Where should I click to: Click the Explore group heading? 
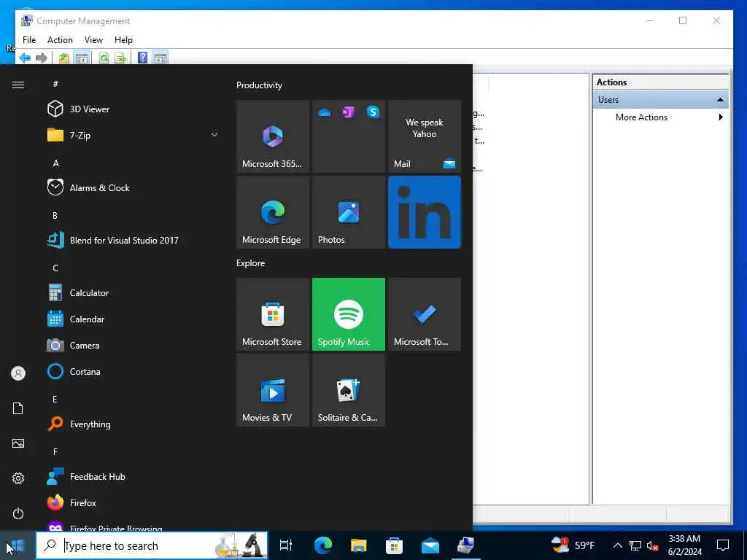251,262
